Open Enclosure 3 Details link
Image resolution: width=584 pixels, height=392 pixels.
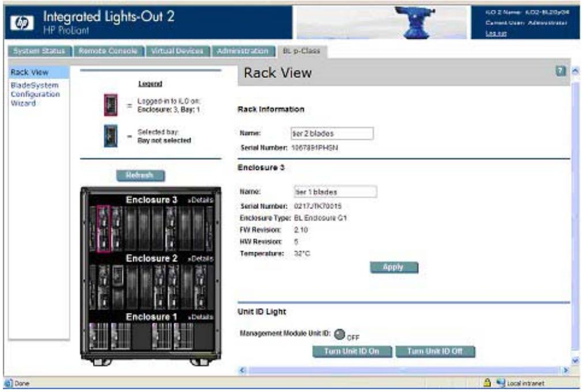point(201,200)
